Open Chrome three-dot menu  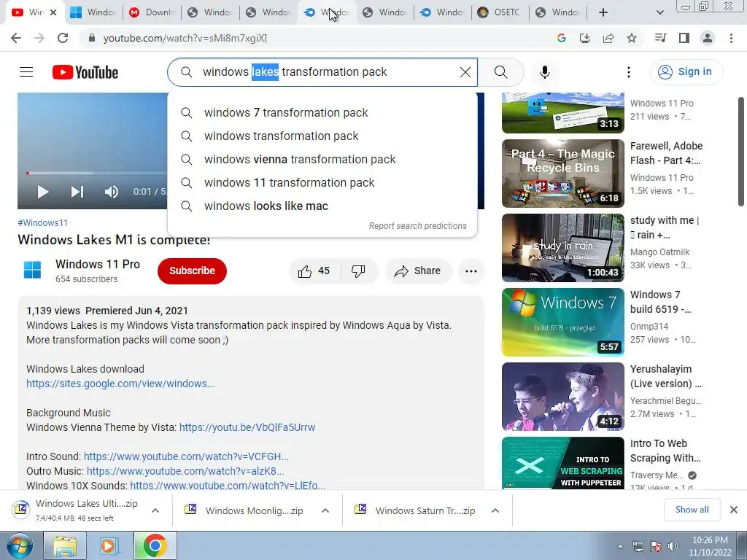pyautogui.click(x=731, y=38)
